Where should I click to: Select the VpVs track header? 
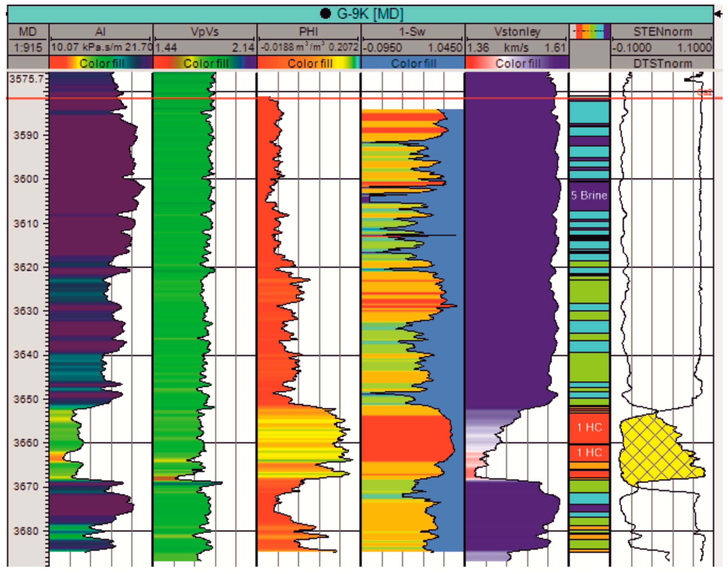click(204, 32)
